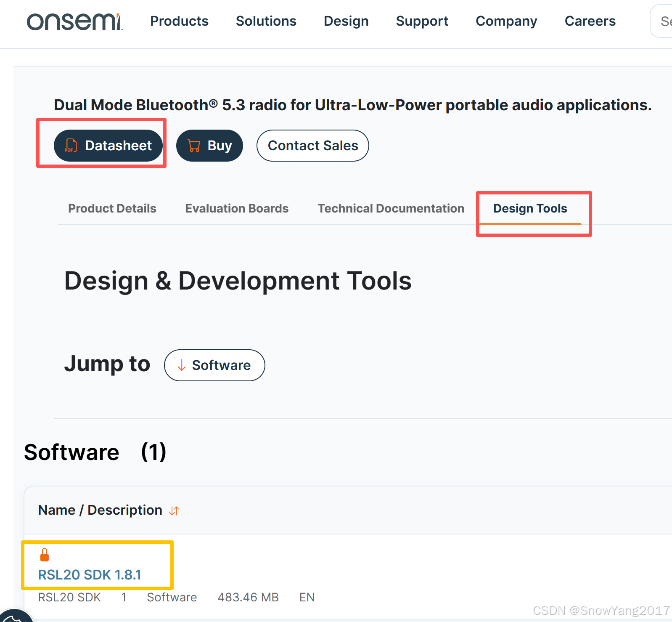Click the RSL20 SDK description text
Screen dimensions: 672x622
[x=69, y=597]
